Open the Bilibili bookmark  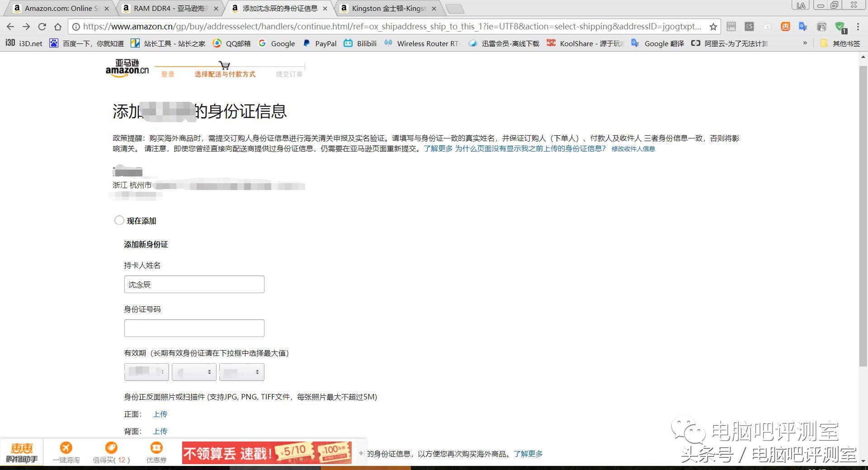[360, 43]
